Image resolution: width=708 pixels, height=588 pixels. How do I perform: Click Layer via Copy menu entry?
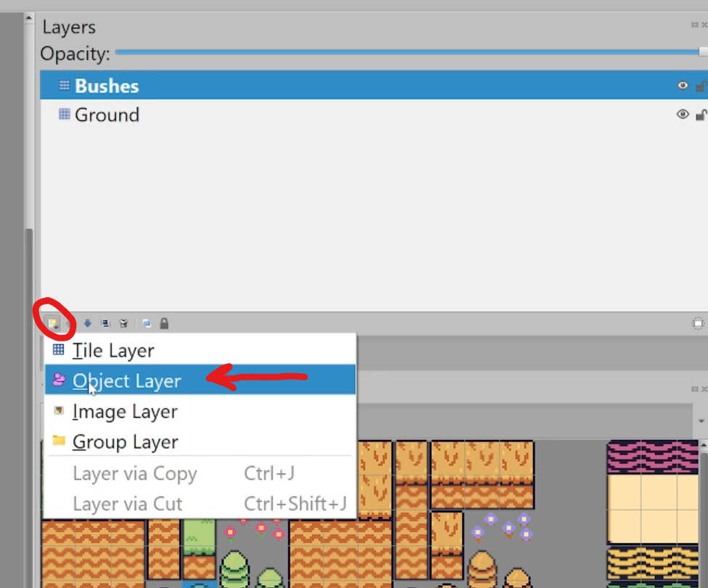coord(134,473)
